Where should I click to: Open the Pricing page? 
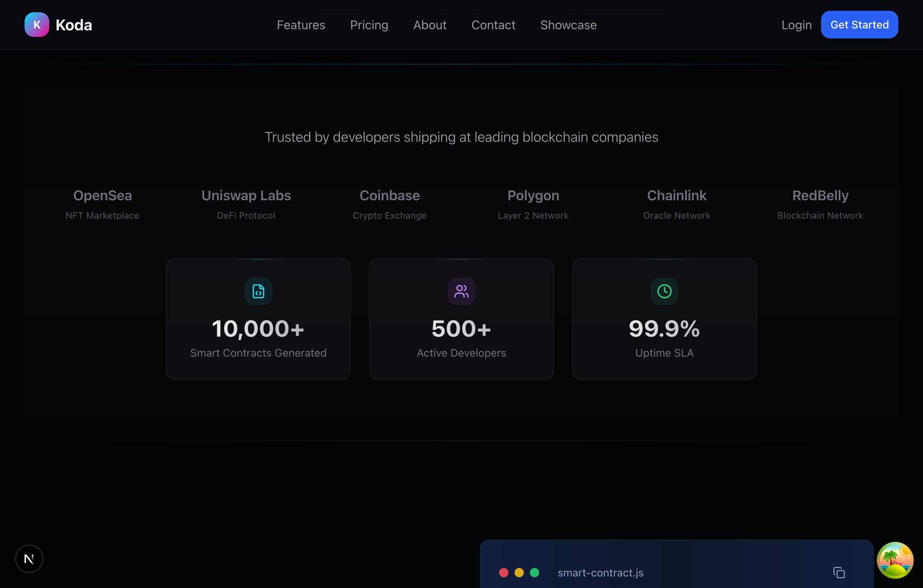369,25
